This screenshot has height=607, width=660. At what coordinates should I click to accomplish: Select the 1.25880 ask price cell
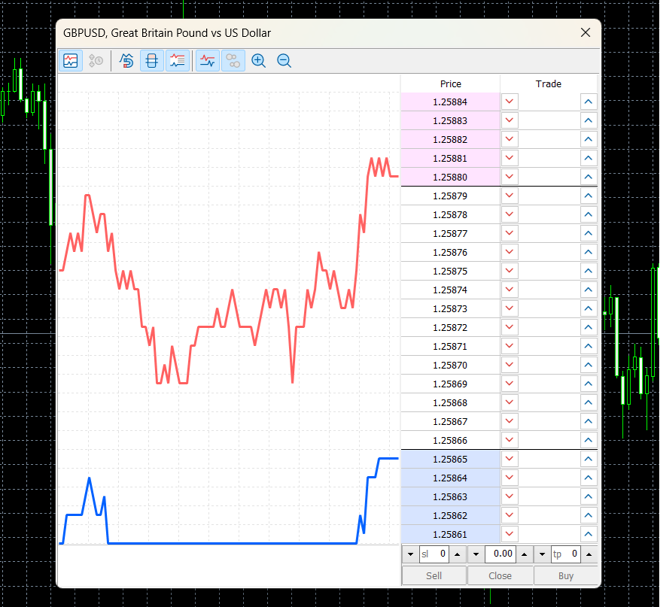450,177
